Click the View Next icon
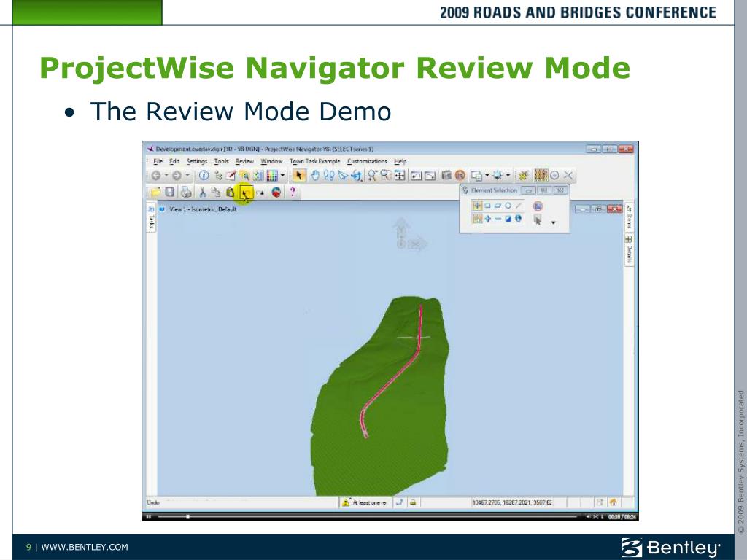 click(x=430, y=176)
